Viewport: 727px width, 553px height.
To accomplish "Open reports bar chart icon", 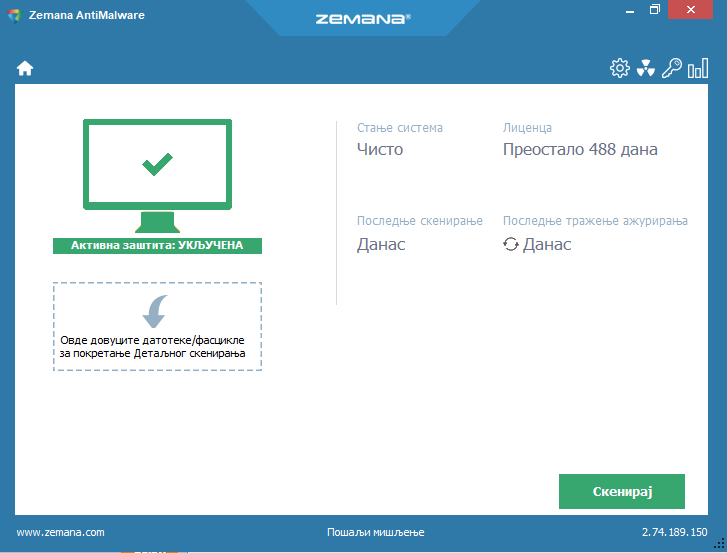I will pyautogui.click(x=698, y=68).
